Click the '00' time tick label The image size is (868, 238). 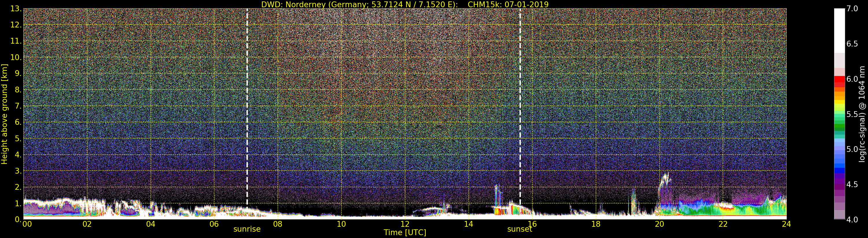(x=27, y=224)
